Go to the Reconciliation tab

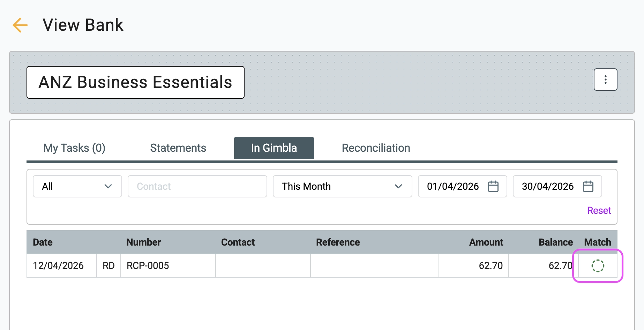376,148
